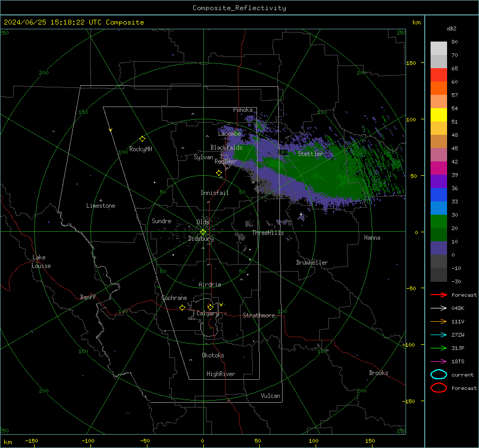Click the red 'forecast' ellipse legend symbol
The height and width of the screenshot is (448, 479).
[439, 388]
